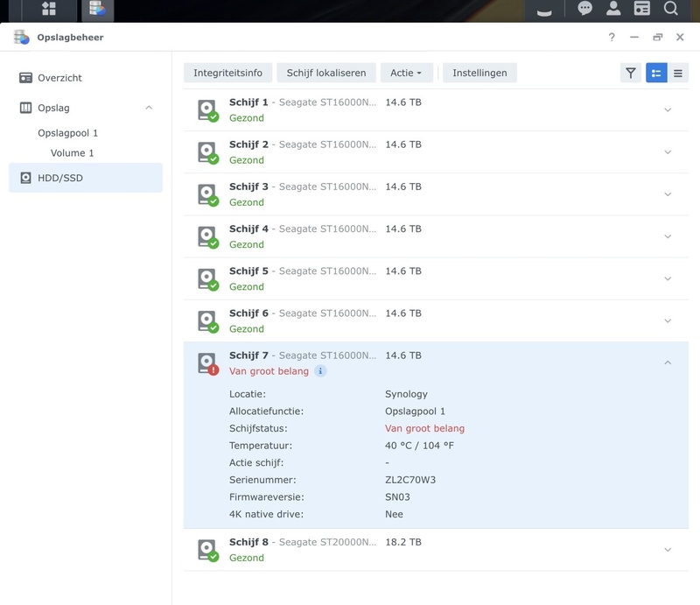Screen dimensions: 700x605
Task: Expand Schijf 8 details chevron
Action: coord(668,550)
